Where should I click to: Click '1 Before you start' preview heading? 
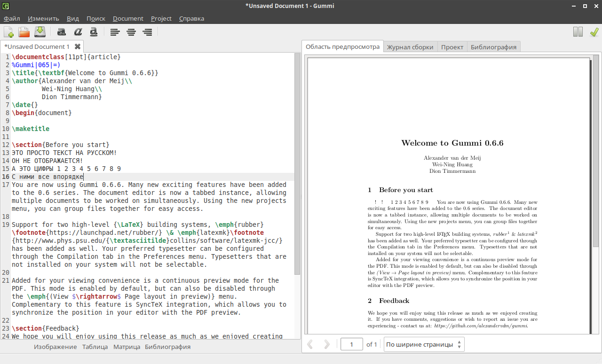[x=400, y=190]
